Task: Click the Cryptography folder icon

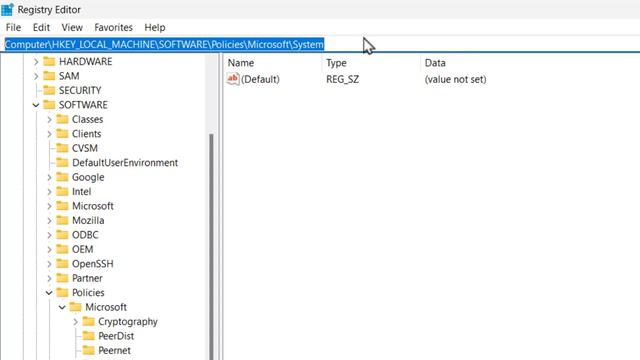Action: coord(89,321)
